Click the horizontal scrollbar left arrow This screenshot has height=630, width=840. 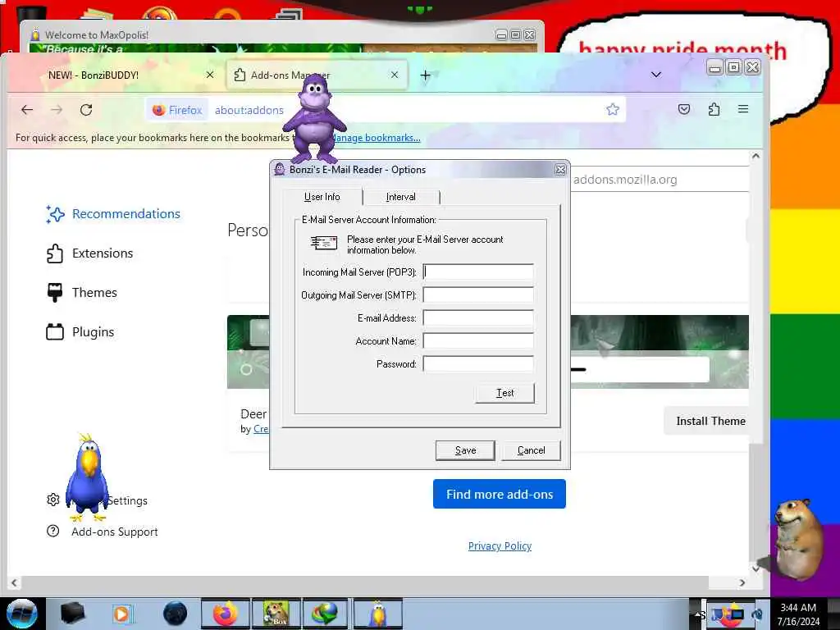[x=14, y=583]
